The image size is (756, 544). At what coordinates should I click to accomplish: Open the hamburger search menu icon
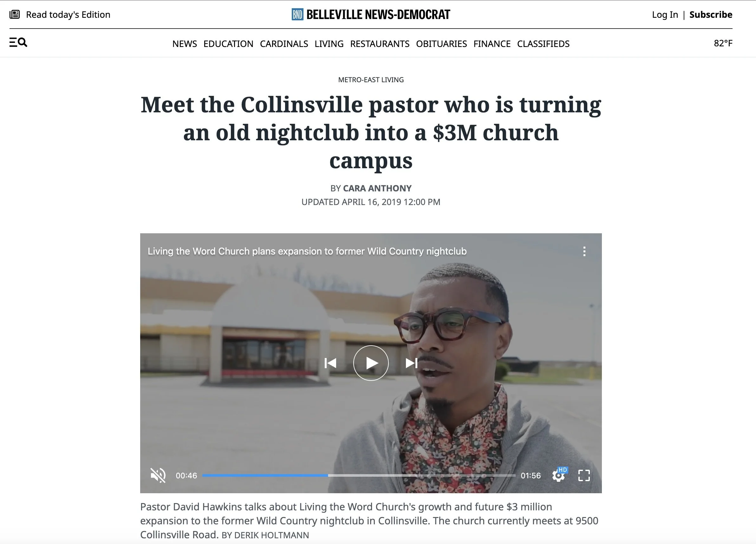[x=18, y=42]
